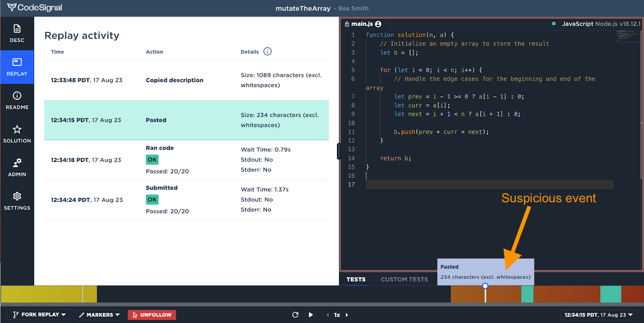Decrease playback speed with left arrow
This screenshot has height=323, width=644.
click(328, 315)
